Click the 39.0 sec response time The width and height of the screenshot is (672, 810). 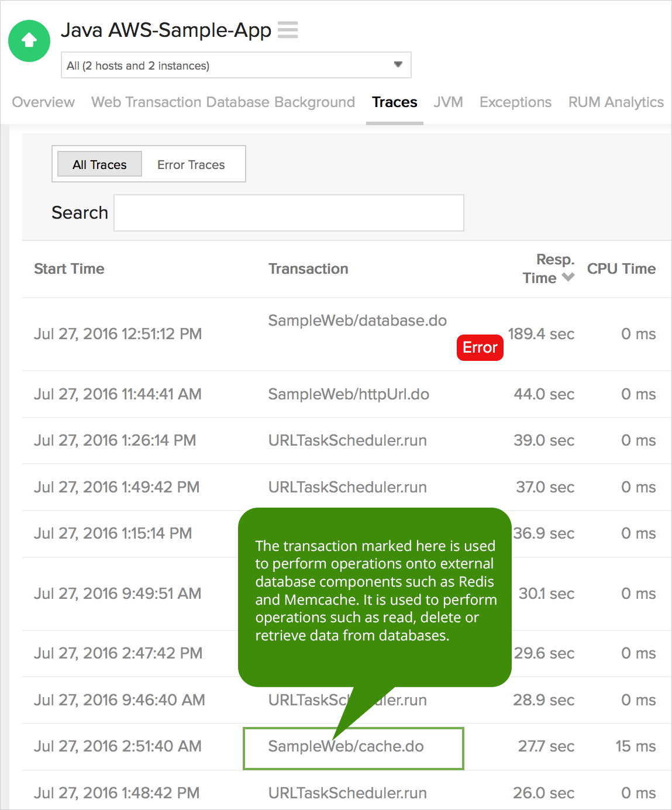(x=544, y=440)
